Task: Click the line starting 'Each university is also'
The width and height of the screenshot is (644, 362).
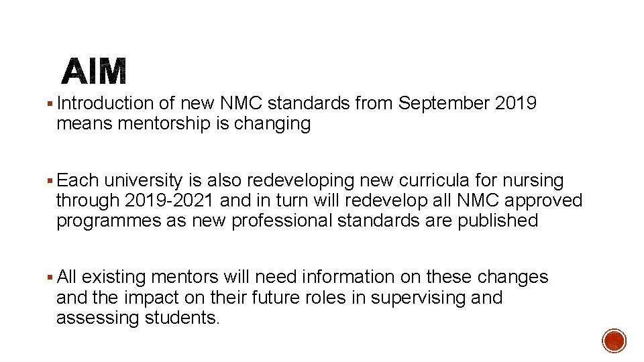Action: tap(310, 180)
